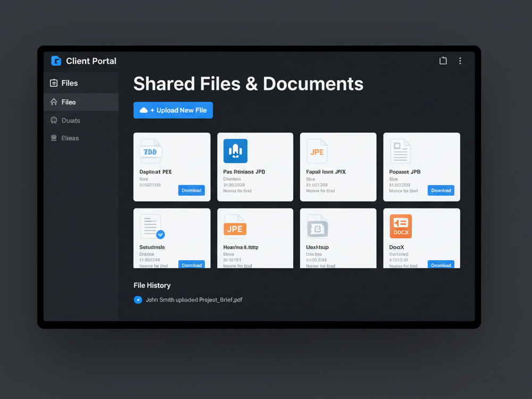Viewport: 532px width, 399px height.
Task: Click the database icon beside Elieas
Action: tap(54, 138)
